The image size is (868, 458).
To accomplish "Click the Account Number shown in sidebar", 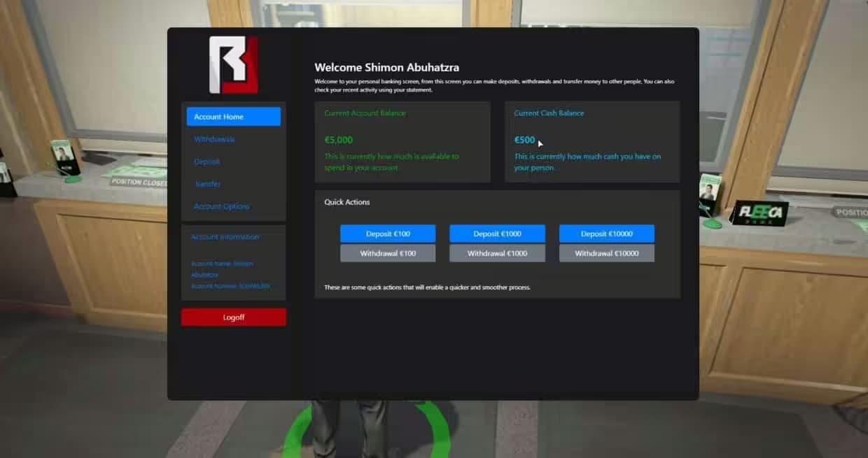I will (x=232, y=286).
